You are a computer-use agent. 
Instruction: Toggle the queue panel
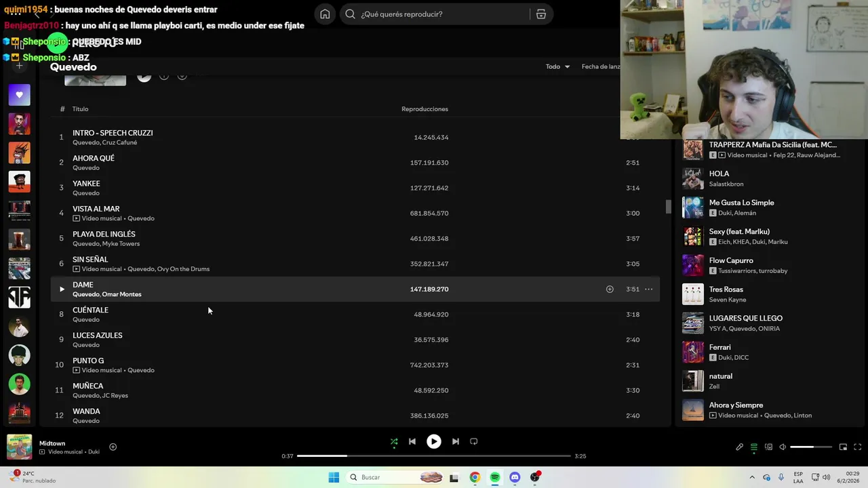(x=753, y=447)
